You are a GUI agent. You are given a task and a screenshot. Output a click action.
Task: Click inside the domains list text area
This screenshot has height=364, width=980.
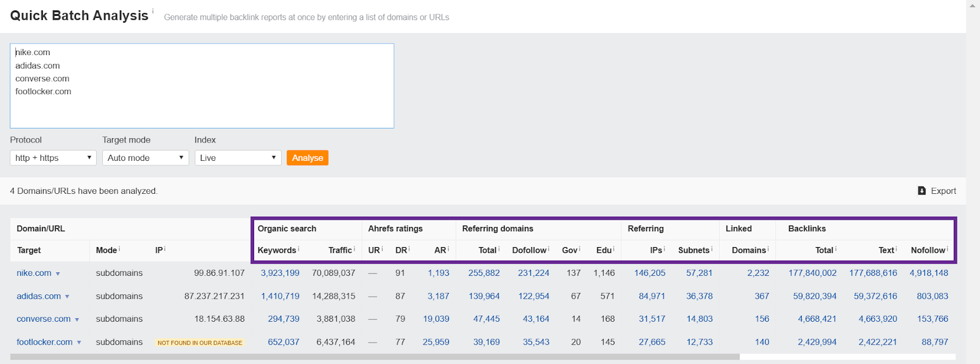tap(202, 86)
